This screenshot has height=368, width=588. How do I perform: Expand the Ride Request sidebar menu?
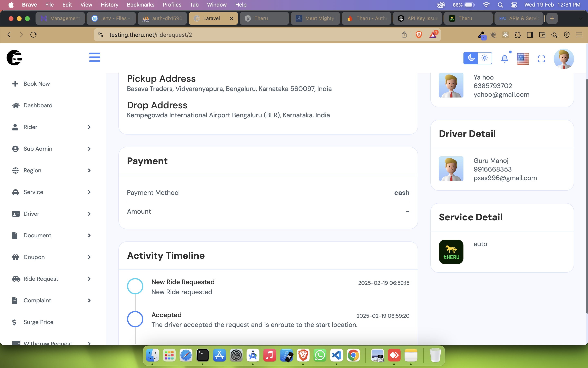pos(51,279)
